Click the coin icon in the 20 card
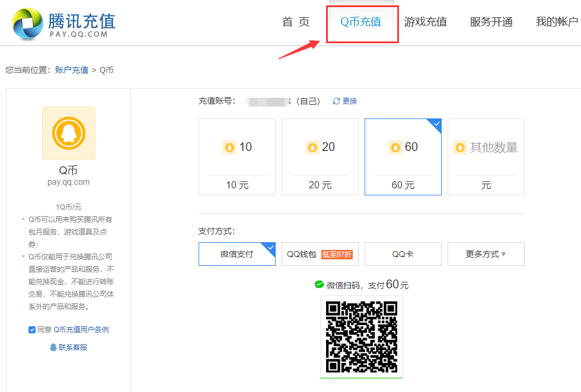Viewport: 581px width, 392px height. 312,147
